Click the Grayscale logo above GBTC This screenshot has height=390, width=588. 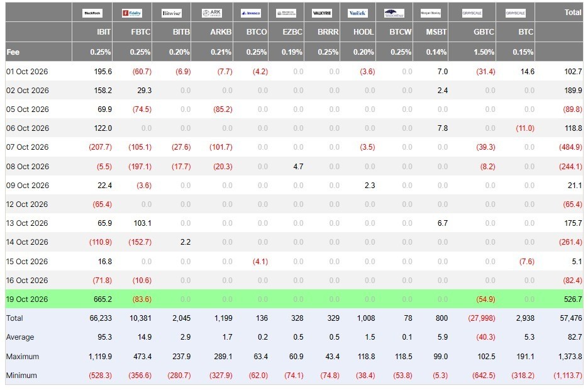pyautogui.click(x=472, y=13)
